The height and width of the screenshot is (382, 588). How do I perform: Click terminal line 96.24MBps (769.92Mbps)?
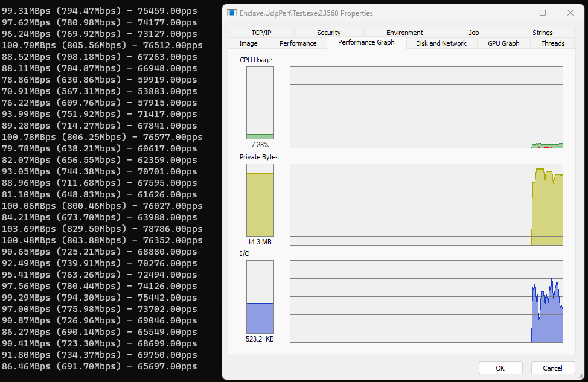click(100, 34)
